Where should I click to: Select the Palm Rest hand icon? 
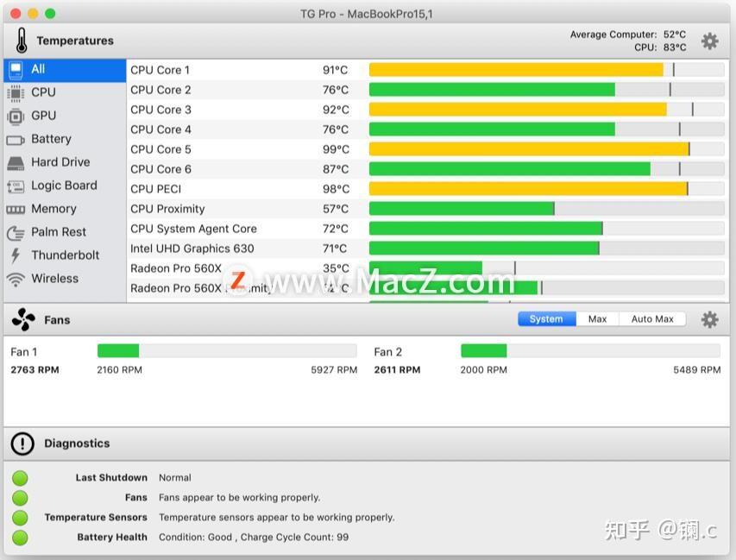16,232
